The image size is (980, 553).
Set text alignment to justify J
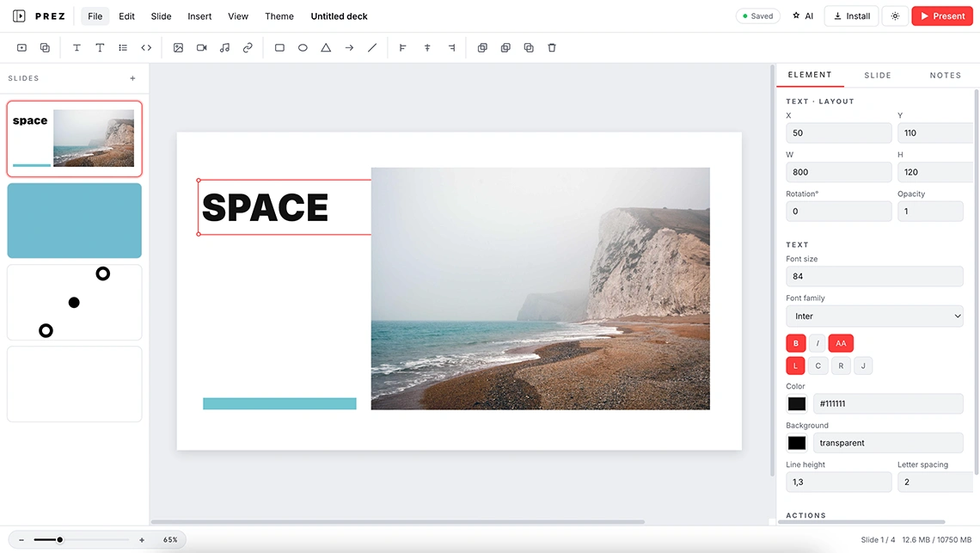point(863,366)
